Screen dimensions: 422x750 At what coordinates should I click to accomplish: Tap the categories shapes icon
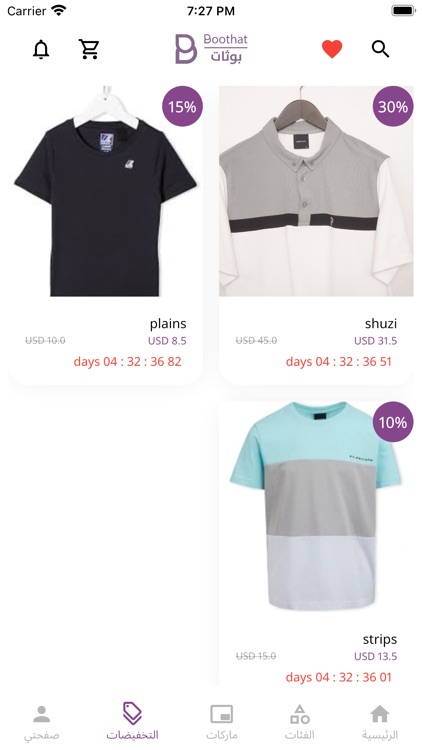tap(300, 714)
